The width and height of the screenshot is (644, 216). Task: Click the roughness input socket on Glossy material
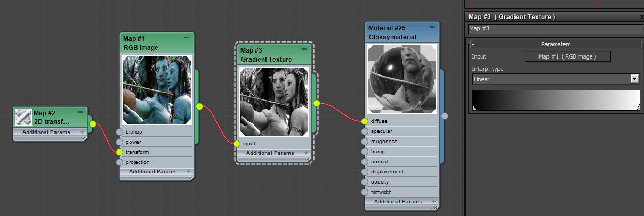pyautogui.click(x=365, y=142)
